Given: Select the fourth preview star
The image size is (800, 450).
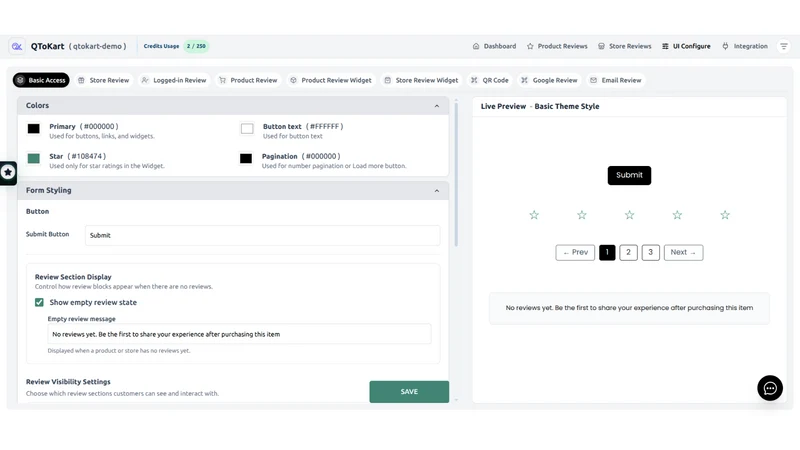Looking at the screenshot, I should click(677, 215).
